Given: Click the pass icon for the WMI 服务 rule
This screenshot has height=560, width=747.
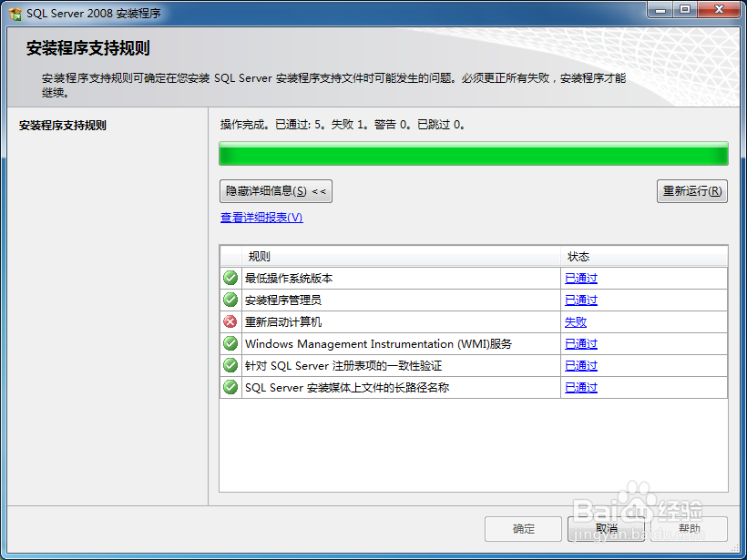Looking at the screenshot, I should (230, 343).
